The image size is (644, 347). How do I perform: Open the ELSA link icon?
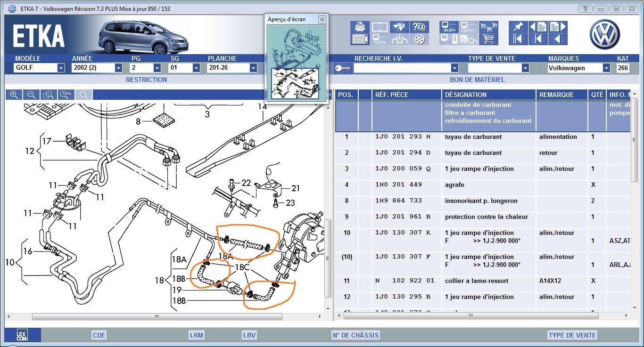[x=449, y=27]
